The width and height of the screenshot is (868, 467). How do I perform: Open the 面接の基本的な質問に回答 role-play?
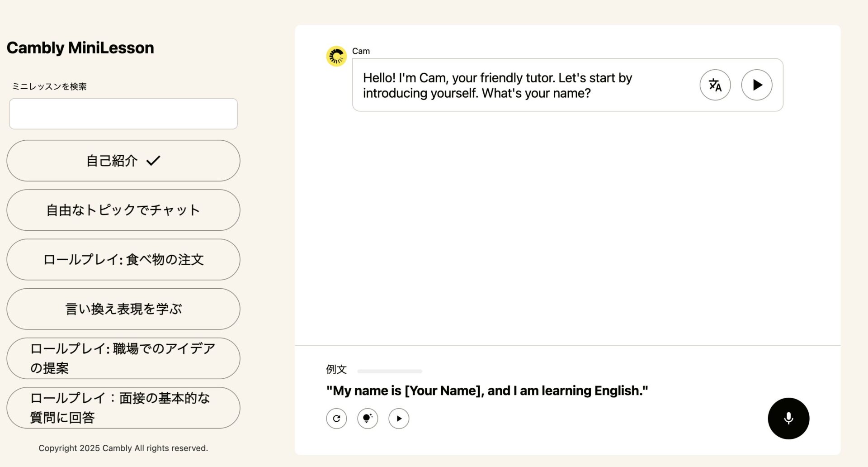coord(123,408)
